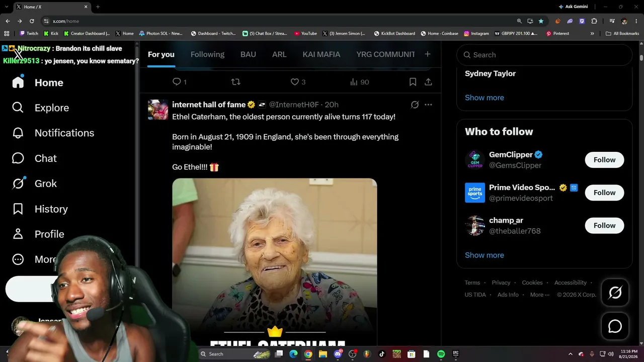Image resolution: width=644 pixels, height=362 pixels.
Task: Follow champ_ar
Action: (x=604, y=225)
